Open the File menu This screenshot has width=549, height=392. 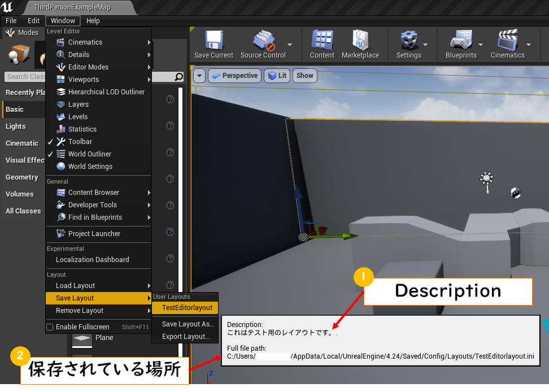(x=11, y=21)
